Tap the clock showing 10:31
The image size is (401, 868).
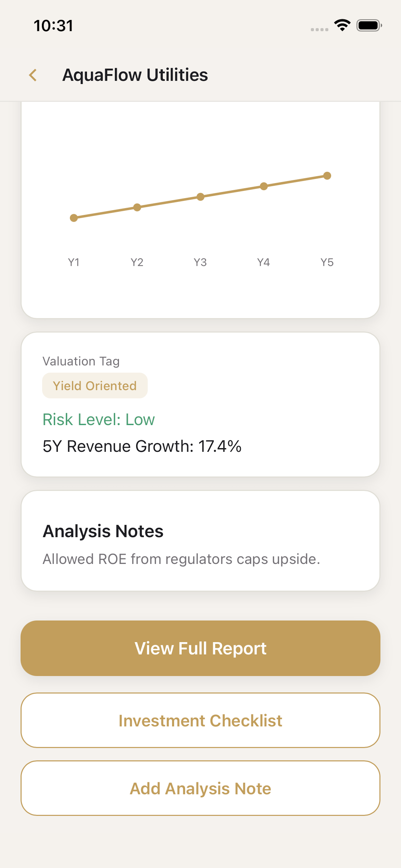point(53,26)
